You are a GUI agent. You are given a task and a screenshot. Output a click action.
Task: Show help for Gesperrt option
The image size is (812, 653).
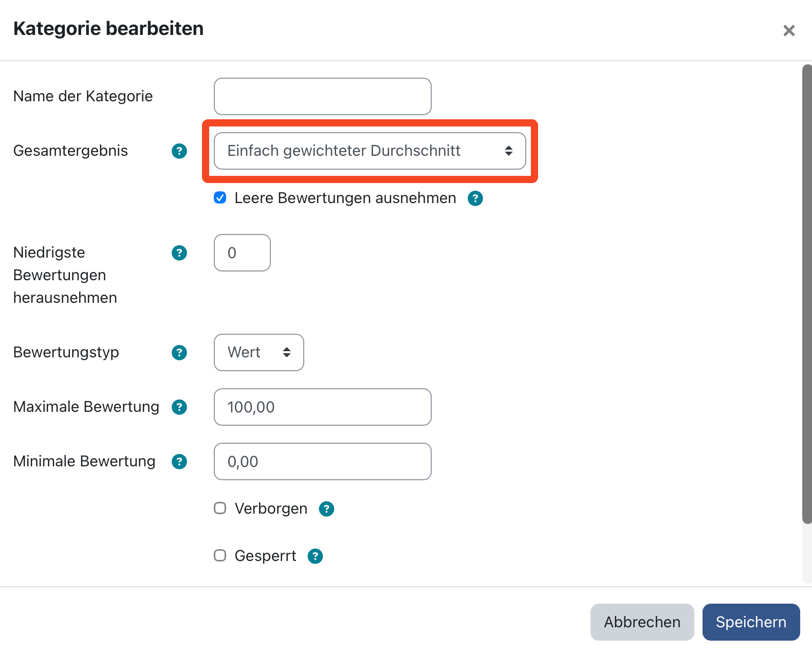[316, 556]
